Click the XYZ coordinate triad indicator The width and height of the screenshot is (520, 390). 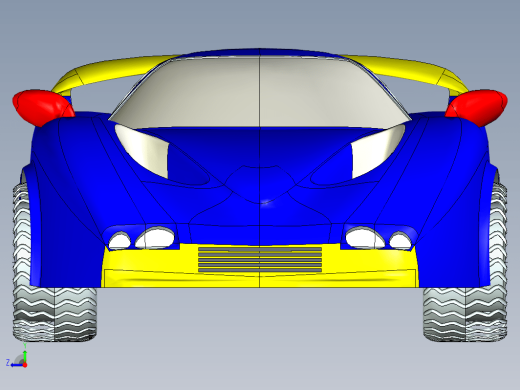coord(17,356)
